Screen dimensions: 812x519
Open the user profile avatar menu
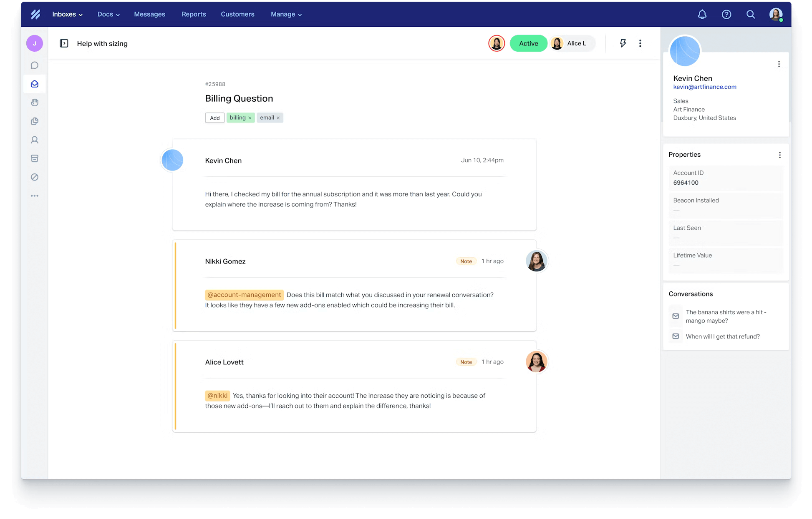pos(776,15)
